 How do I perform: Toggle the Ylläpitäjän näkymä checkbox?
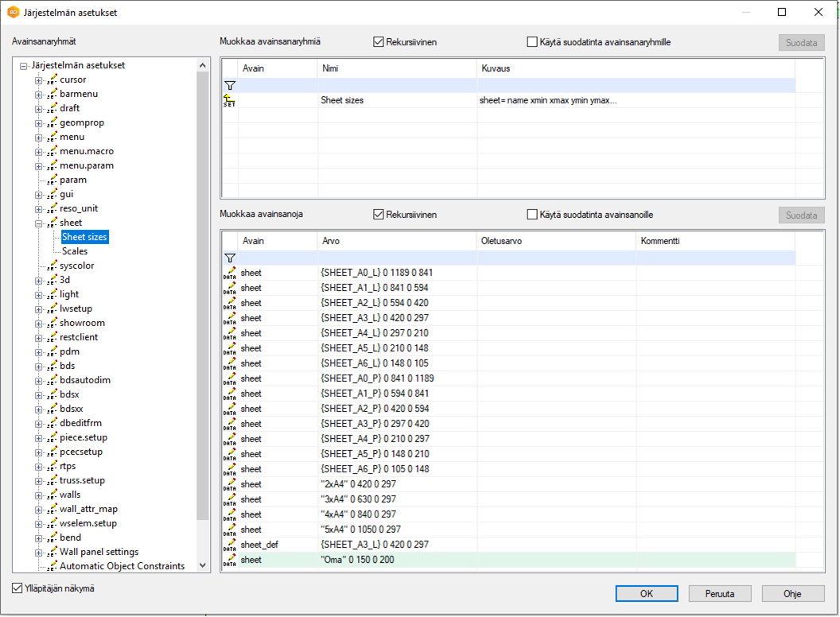point(17,588)
